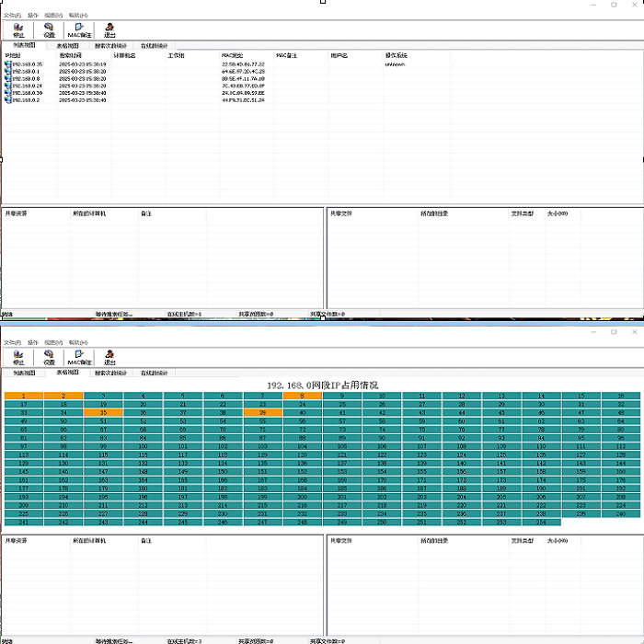The width and height of the screenshot is (644, 644).
Task: Switch to 搜索次数统计 tab in the bottom window
Action: [x=111, y=373]
